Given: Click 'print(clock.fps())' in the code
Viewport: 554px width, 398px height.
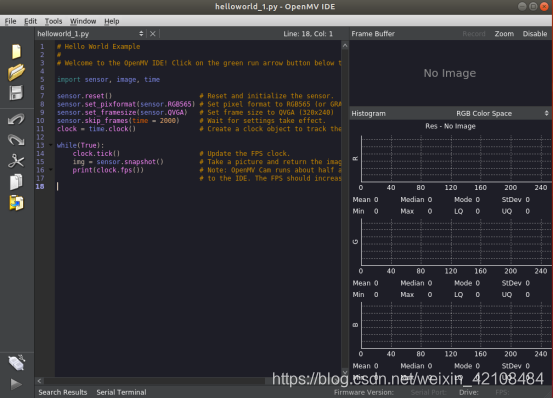Looking at the screenshot, I should pos(108,170).
